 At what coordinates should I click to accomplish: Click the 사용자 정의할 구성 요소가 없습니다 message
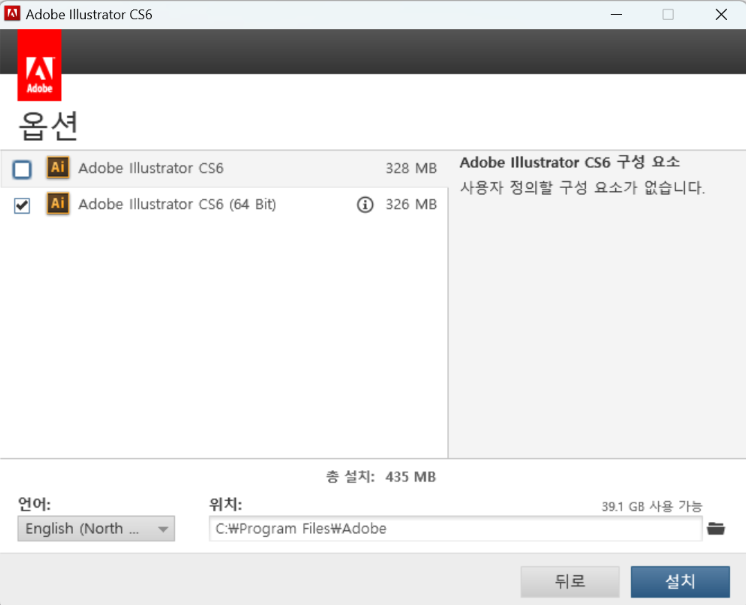(x=582, y=187)
